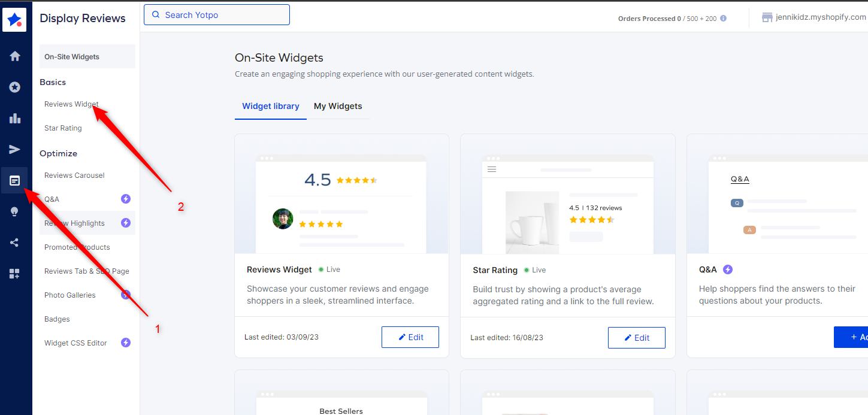This screenshot has height=415, width=868.
Task: Open Review Highlights menu item
Action: tap(74, 223)
